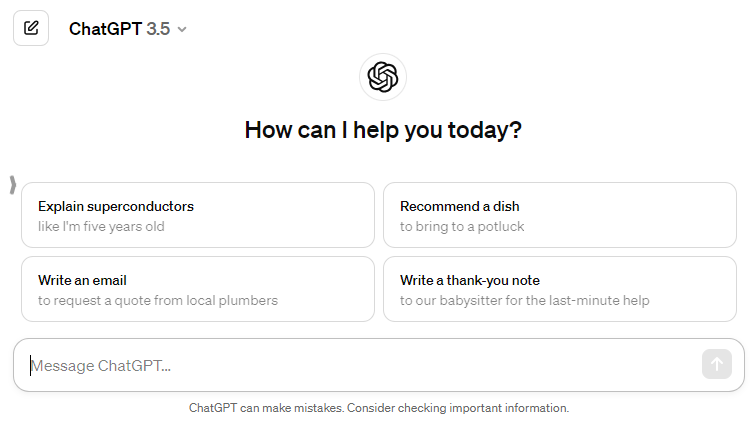Click the like I'm five years old subtitle
755x425 pixels.
pos(101,226)
